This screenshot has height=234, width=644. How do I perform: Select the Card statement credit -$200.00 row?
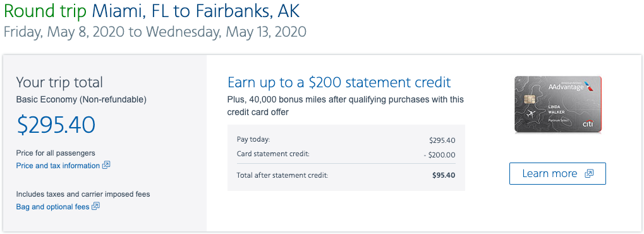pos(346,154)
